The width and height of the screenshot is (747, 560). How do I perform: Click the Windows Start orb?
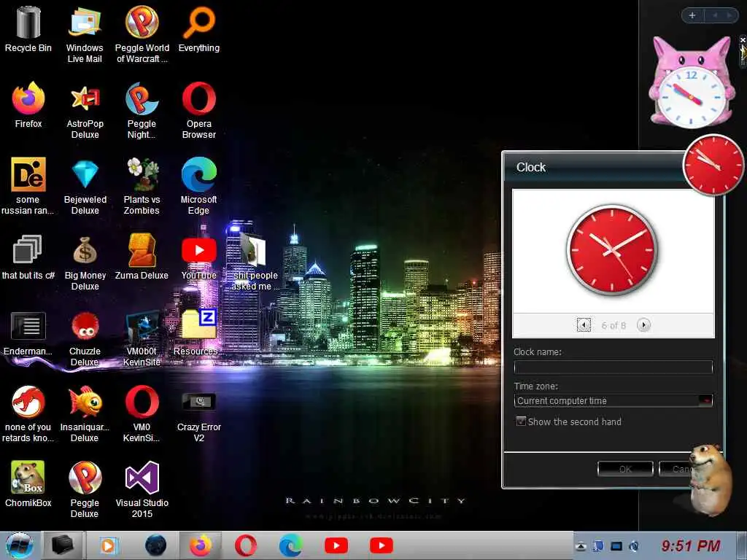point(20,545)
